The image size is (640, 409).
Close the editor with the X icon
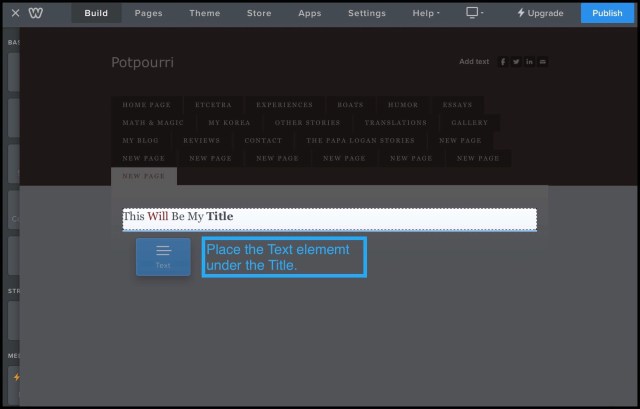(x=15, y=13)
